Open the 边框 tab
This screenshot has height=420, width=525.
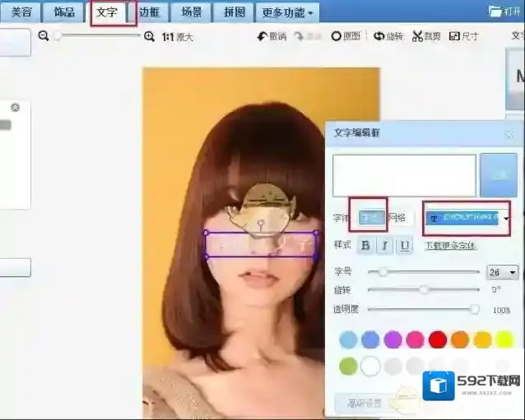click(x=150, y=12)
